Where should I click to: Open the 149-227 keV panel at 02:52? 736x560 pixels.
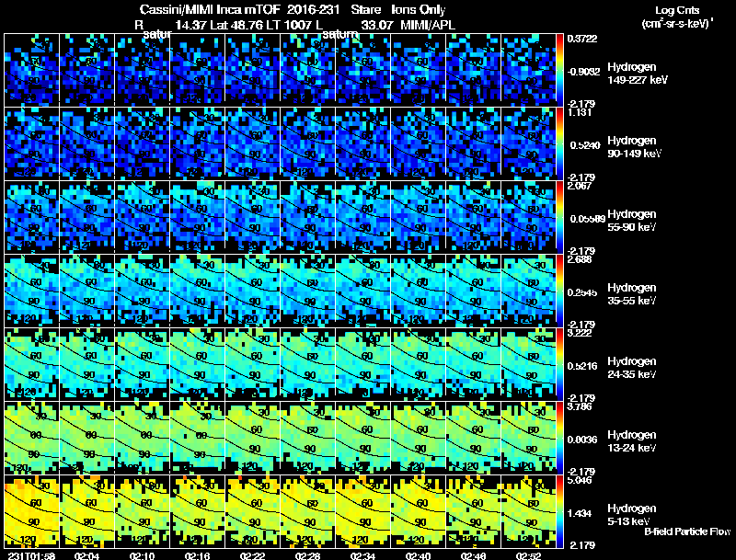pyautogui.click(x=528, y=70)
